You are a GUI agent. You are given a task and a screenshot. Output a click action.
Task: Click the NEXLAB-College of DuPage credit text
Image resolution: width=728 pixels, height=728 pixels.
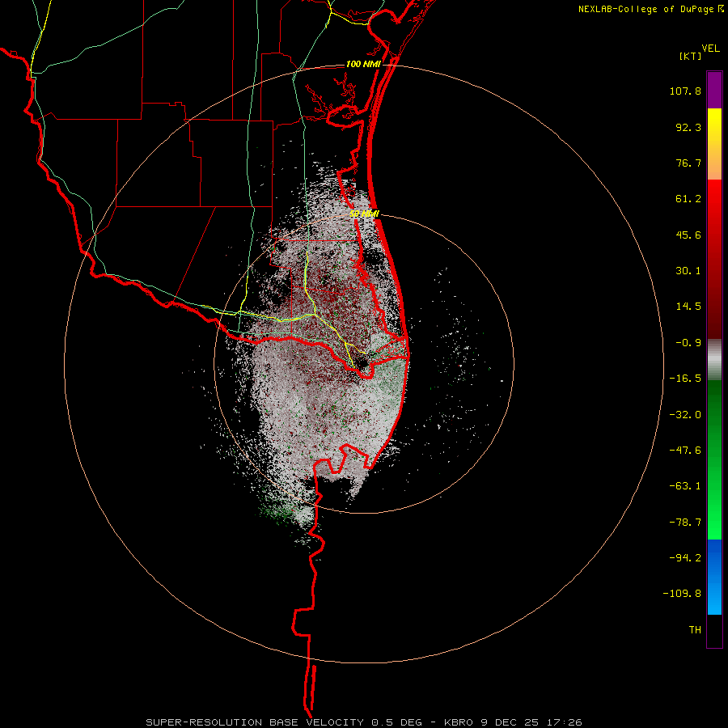[x=645, y=9]
